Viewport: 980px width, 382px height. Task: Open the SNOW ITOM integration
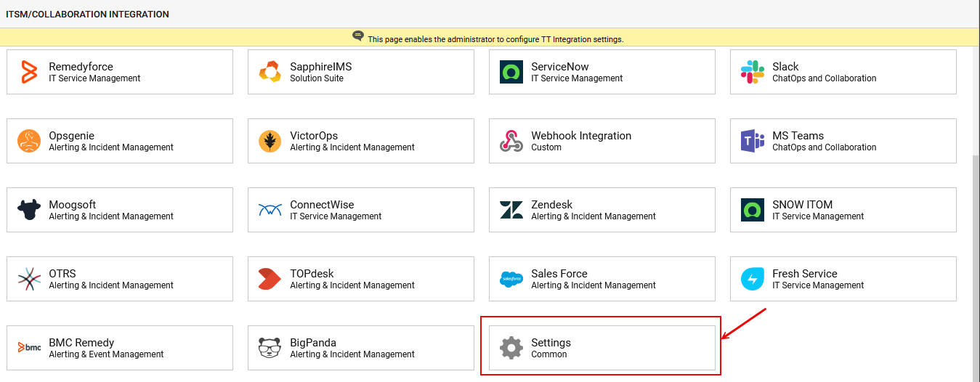click(843, 210)
